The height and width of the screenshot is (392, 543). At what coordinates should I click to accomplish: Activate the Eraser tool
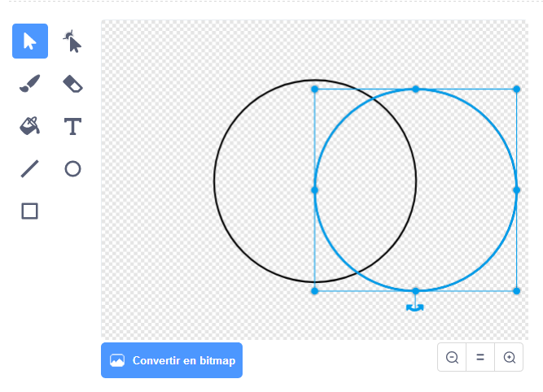pyautogui.click(x=73, y=84)
